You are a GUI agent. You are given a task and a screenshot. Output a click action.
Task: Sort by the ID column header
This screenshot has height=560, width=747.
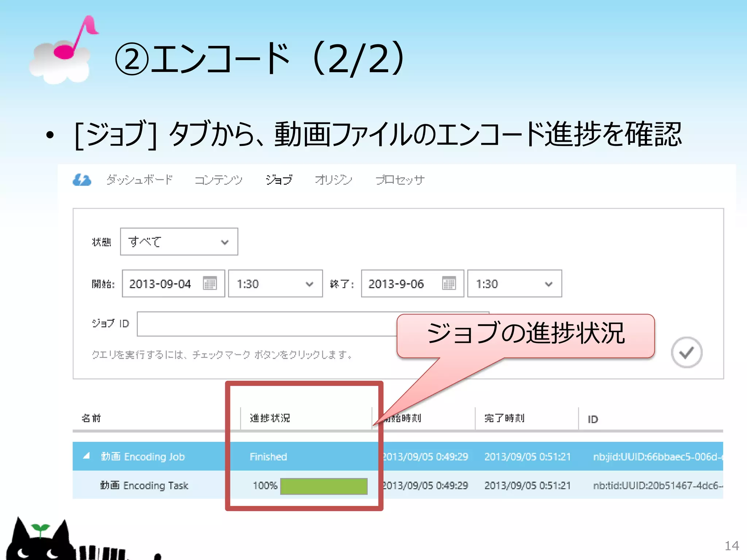click(593, 419)
